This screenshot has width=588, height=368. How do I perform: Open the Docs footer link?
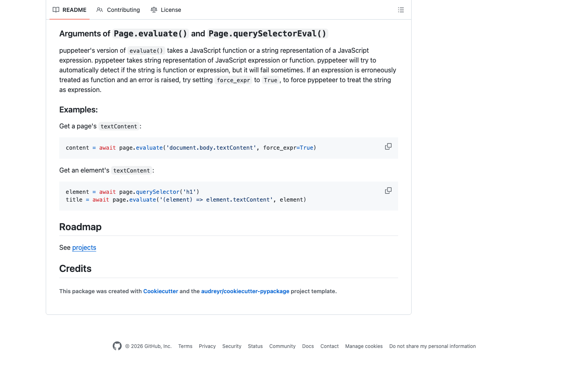click(308, 346)
